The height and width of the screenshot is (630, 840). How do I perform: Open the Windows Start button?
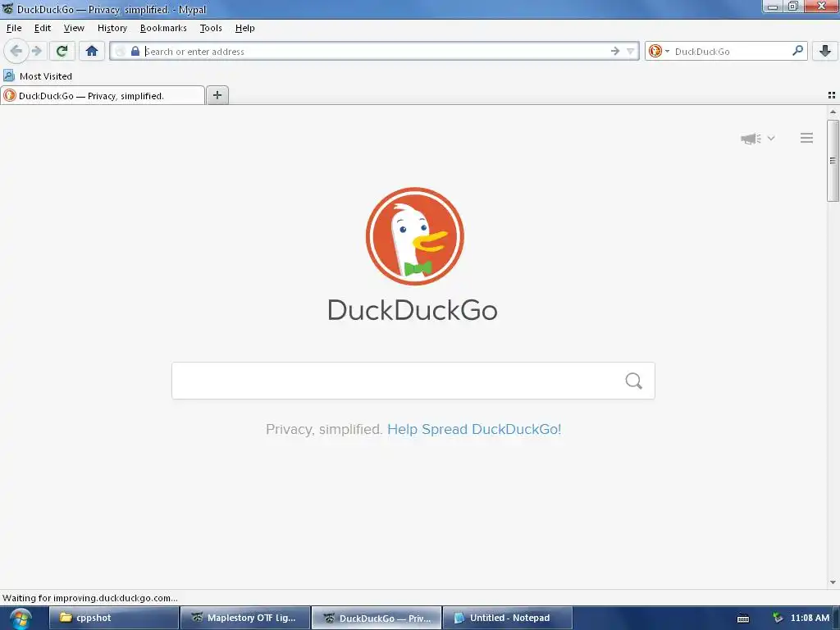[x=20, y=619]
